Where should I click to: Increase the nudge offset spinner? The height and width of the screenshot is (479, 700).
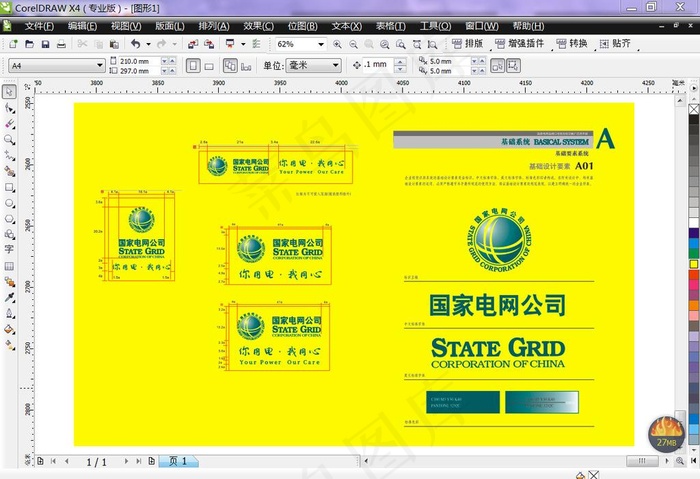tap(401, 62)
